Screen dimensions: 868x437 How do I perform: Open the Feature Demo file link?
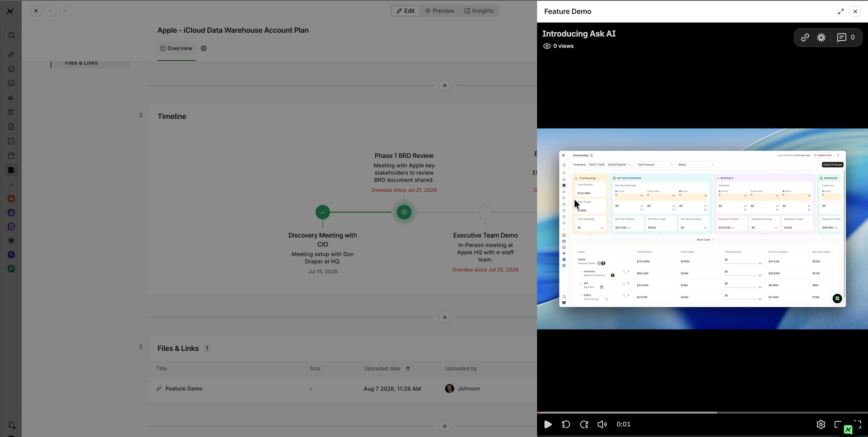click(x=184, y=389)
